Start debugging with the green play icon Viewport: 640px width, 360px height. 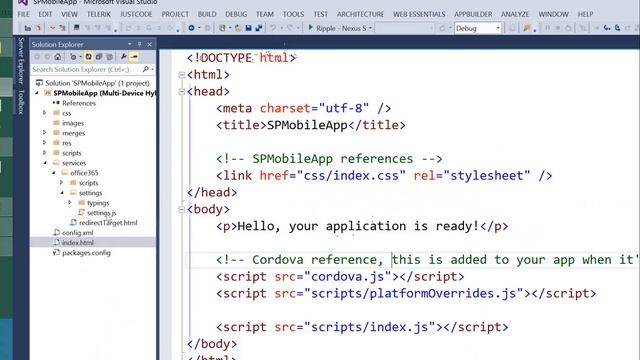(x=310, y=28)
